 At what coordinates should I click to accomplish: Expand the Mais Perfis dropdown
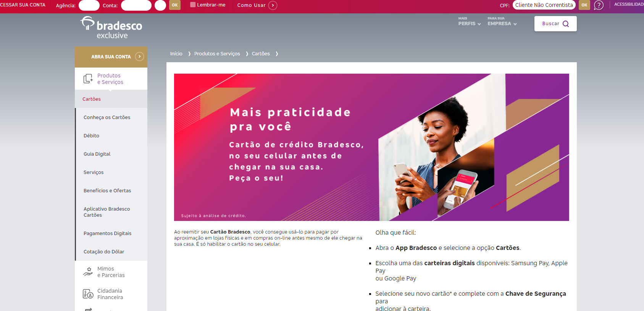pyautogui.click(x=470, y=21)
